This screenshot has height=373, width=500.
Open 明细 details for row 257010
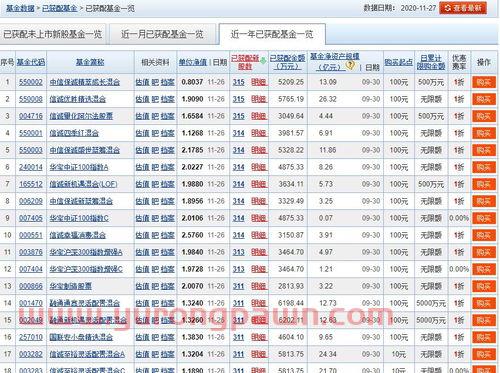click(259, 337)
